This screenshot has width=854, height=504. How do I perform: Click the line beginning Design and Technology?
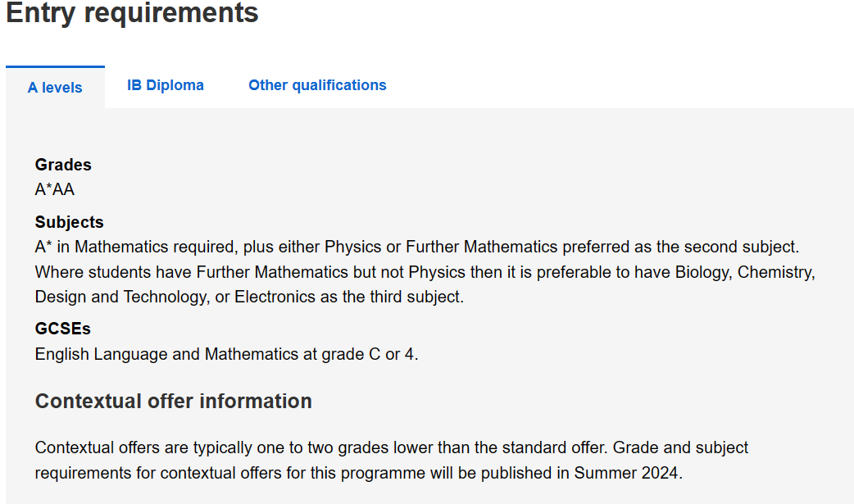[x=249, y=297]
